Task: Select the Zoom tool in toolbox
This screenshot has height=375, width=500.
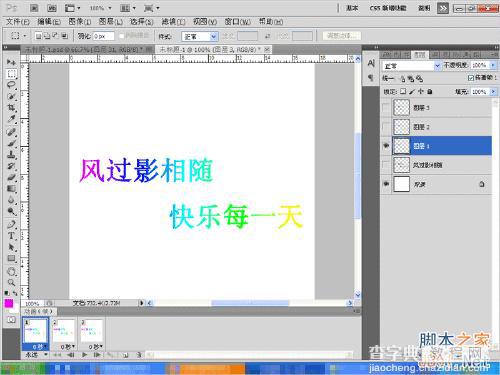Action: click(x=11, y=283)
